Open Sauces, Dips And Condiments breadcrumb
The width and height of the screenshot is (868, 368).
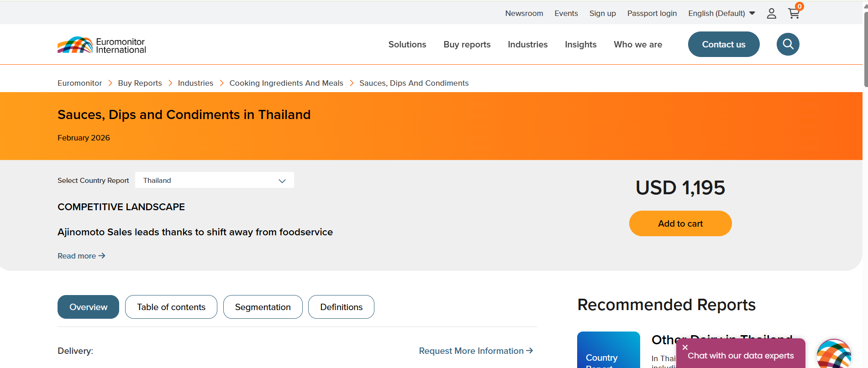click(414, 83)
